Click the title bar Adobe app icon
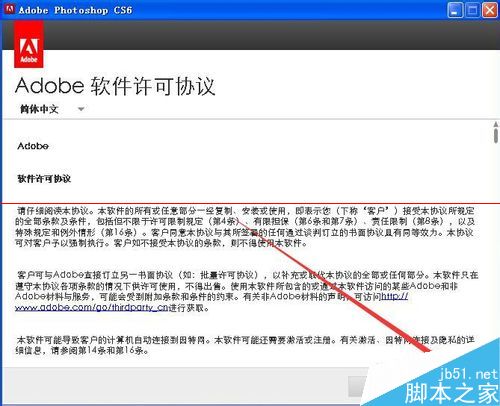Viewport: 500px width, 406px height. coord(9,9)
